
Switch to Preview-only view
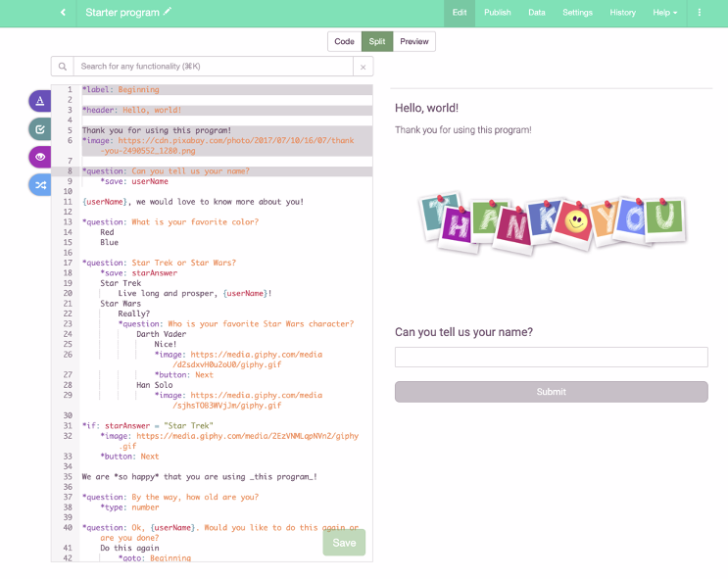pos(414,41)
